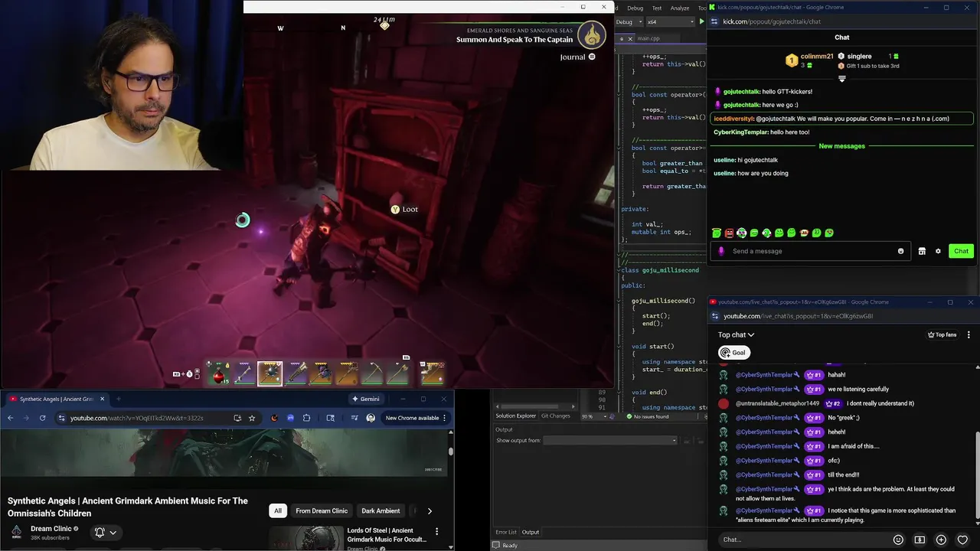Open the Kick chat shop icon
This screenshot has width=980, height=551.
(922, 251)
